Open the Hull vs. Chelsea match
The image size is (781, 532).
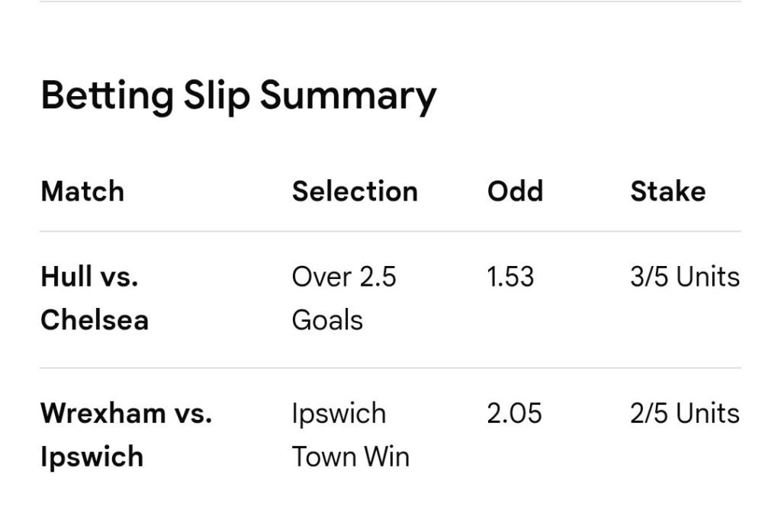click(94, 298)
